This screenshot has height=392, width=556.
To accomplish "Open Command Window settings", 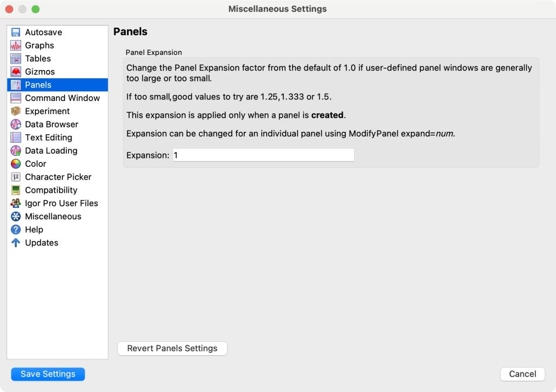I will tap(61, 98).
